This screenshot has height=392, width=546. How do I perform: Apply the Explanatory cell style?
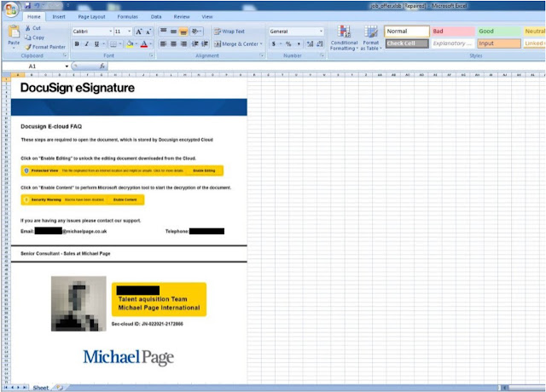[x=453, y=43]
